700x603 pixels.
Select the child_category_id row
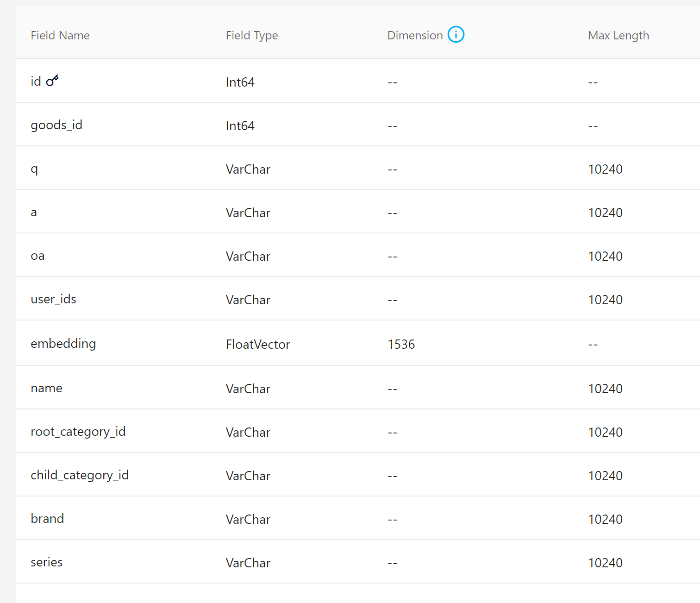click(80, 475)
